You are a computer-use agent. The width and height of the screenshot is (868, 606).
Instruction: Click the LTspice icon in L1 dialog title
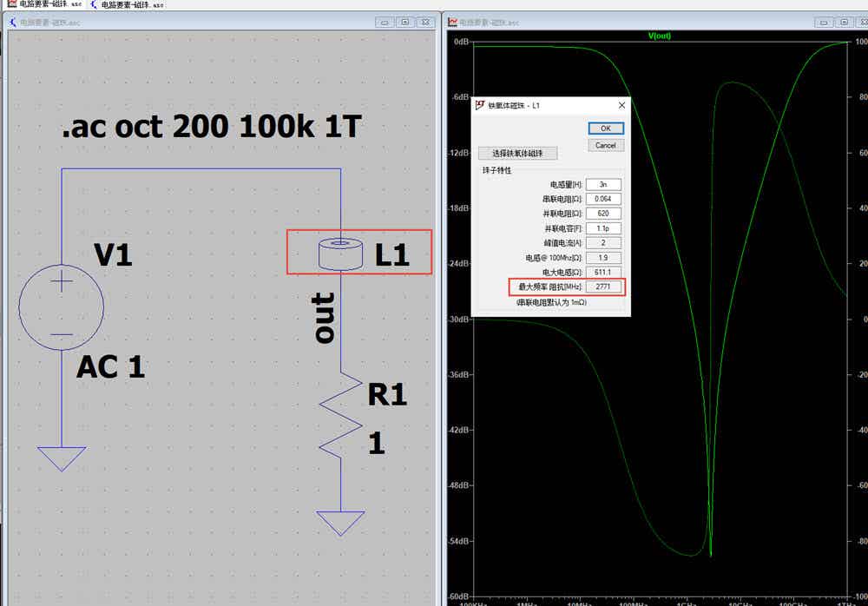click(480, 105)
